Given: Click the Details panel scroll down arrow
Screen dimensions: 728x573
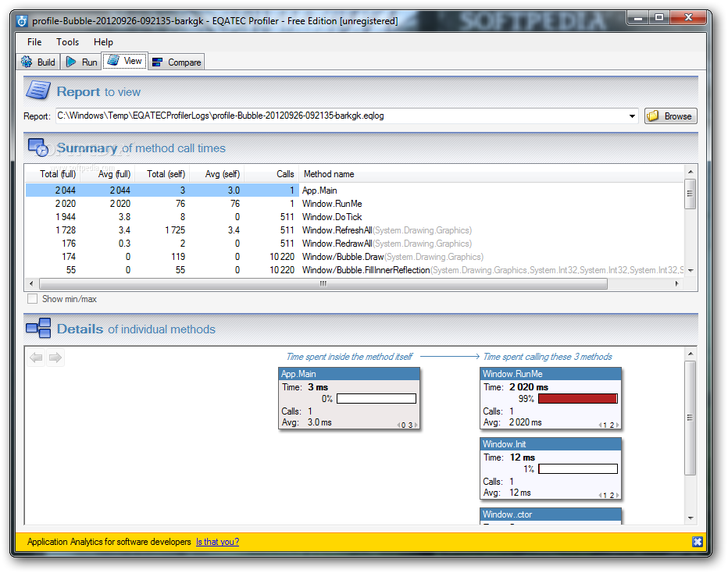Looking at the screenshot, I should point(691,518).
